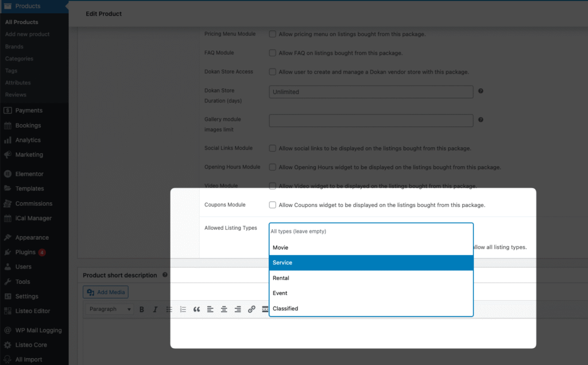Apply align center in editor toolbar

pos(224,309)
